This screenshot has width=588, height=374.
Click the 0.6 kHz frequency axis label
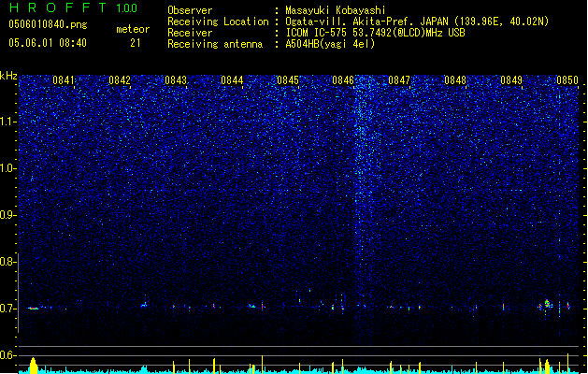point(7,355)
